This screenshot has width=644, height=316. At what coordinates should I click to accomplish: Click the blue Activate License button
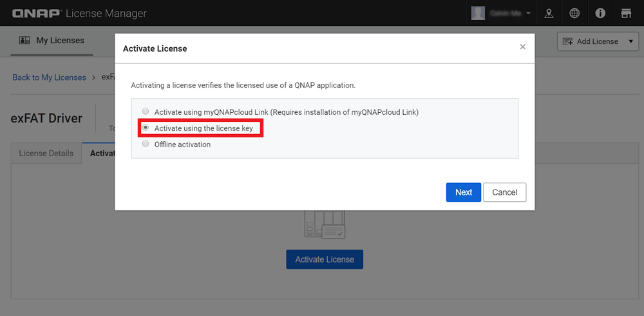click(x=325, y=259)
